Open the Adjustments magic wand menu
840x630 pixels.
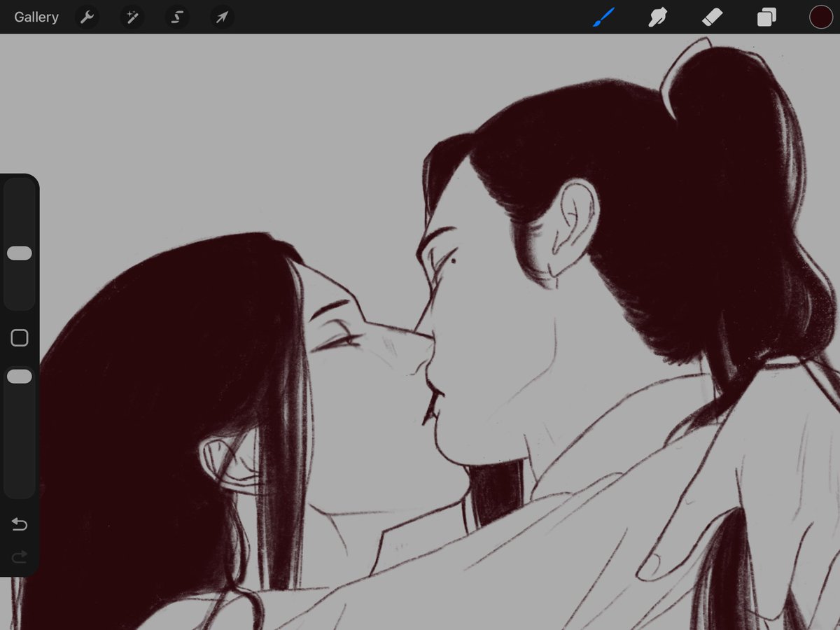tap(132, 17)
